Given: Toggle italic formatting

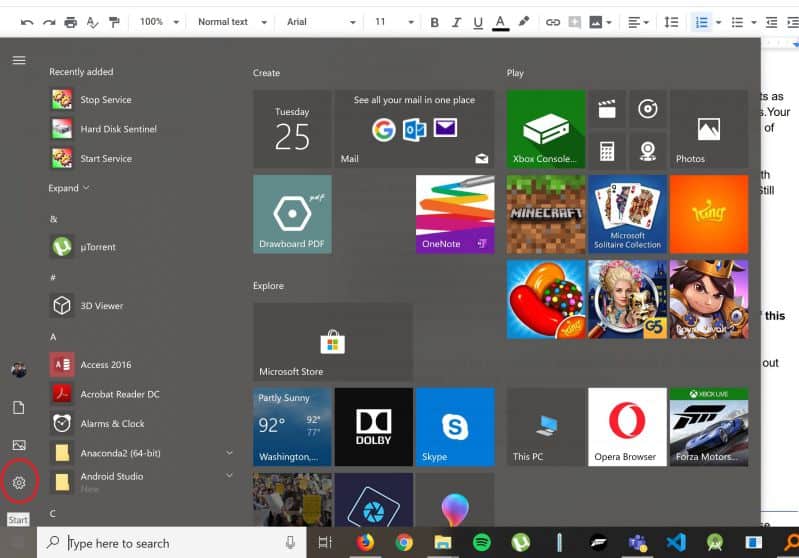Looking at the screenshot, I should click(456, 22).
